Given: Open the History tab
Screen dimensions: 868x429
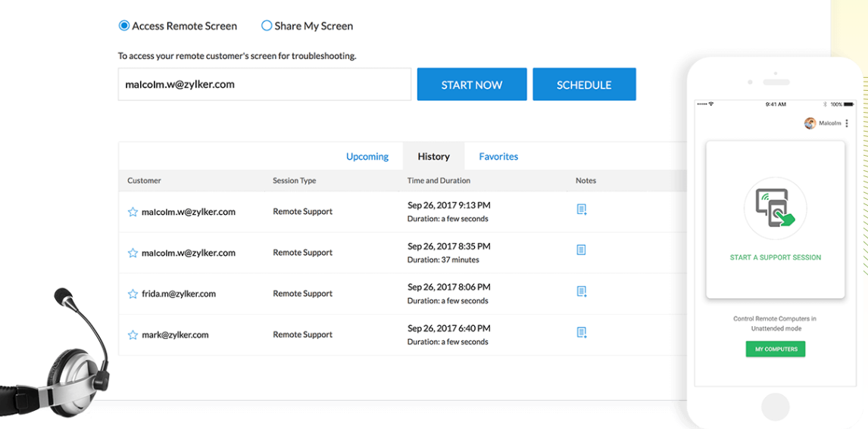Looking at the screenshot, I should pyautogui.click(x=433, y=157).
